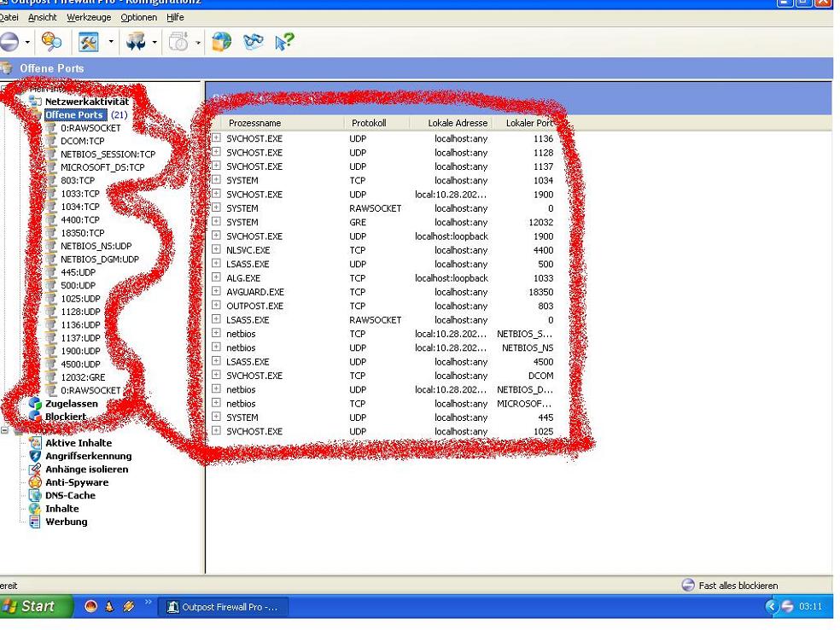Select NETBIOS_SESSION:TCP tree entry
The width and height of the screenshot is (840, 630).
(x=108, y=155)
